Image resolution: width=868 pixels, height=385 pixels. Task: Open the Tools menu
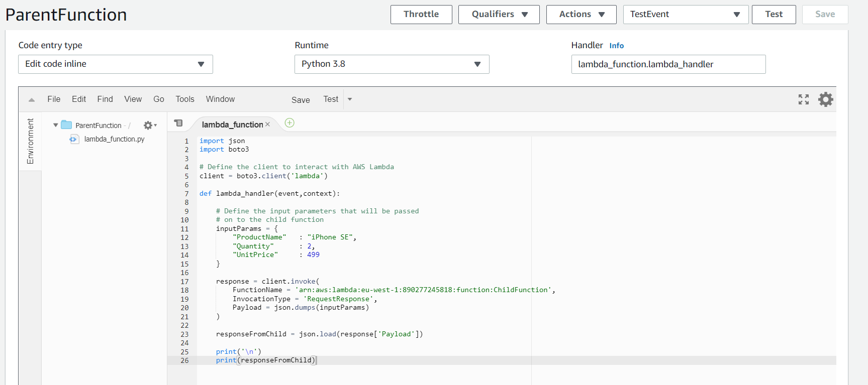click(x=184, y=99)
